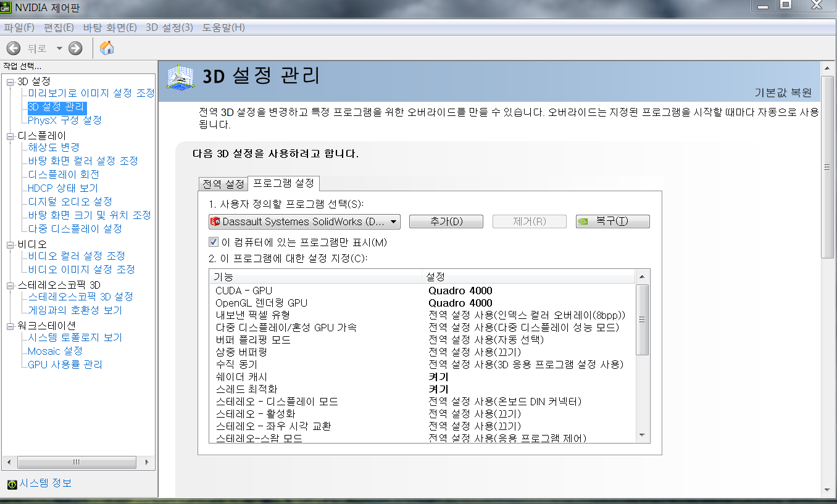This screenshot has width=837, height=504.
Task: Open 스테레오스코픽 3D 설정
Action: pos(80,297)
